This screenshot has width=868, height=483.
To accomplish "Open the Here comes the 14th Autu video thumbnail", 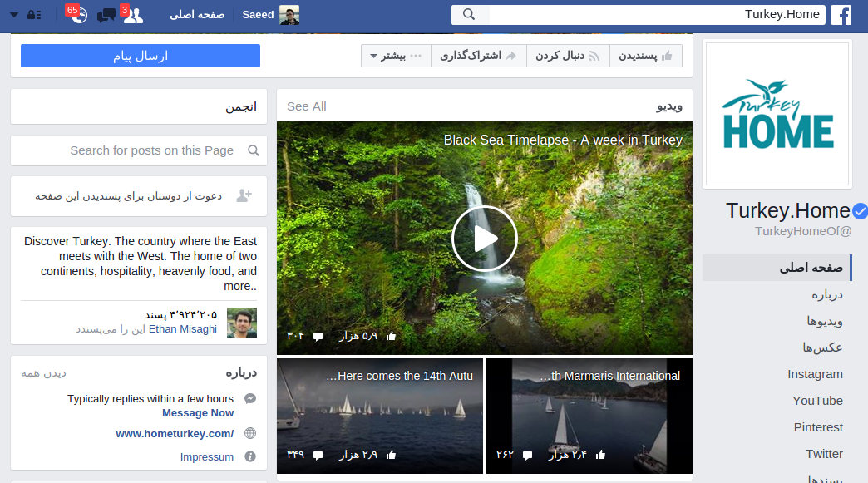I will 380,416.
